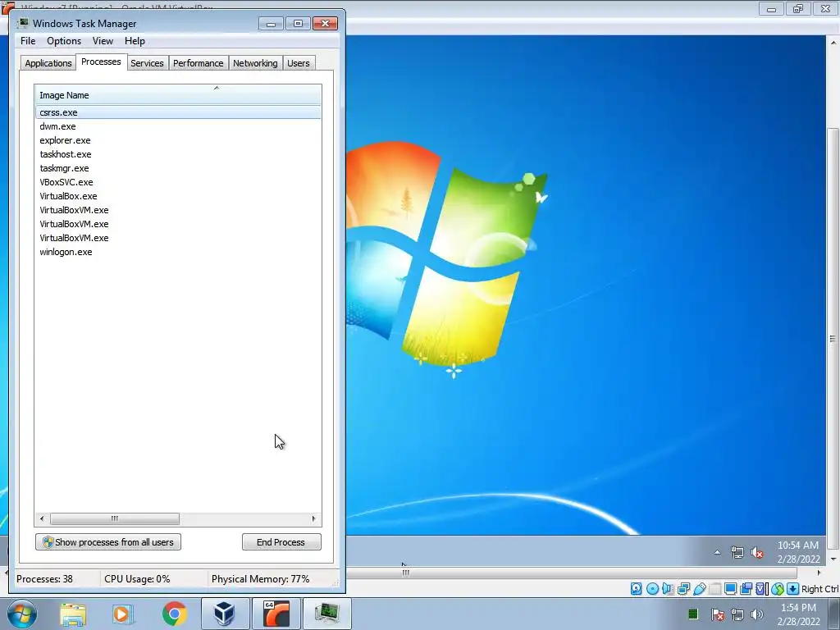The width and height of the screenshot is (840, 630).
Task: Click the VM window scroll down arrow
Action: click(x=833, y=559)
